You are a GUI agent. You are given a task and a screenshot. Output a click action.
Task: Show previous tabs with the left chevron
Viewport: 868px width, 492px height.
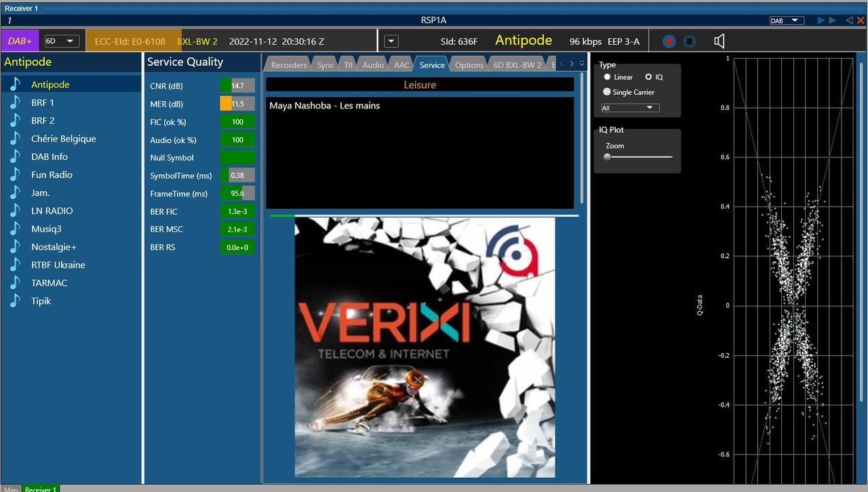tap(561, 64)
